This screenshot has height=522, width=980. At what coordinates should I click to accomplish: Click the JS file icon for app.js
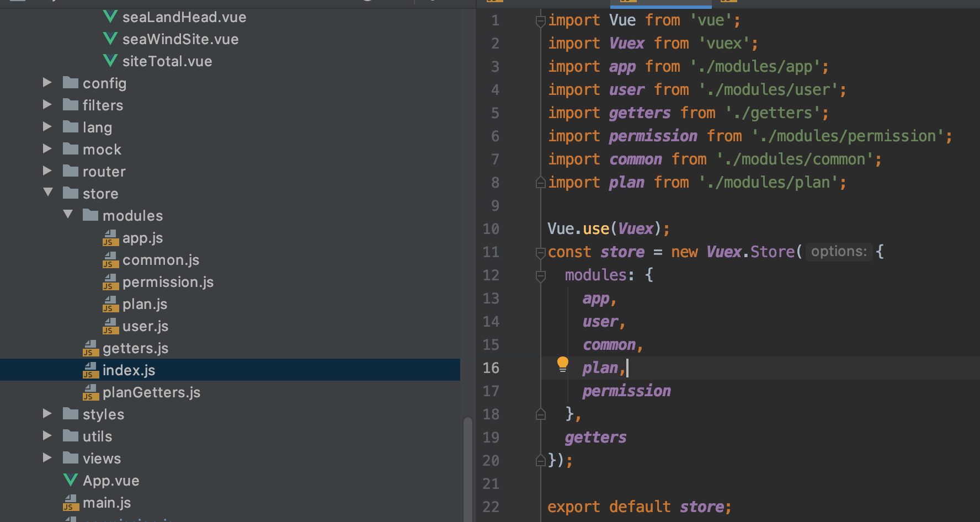(x=110, y=238)
